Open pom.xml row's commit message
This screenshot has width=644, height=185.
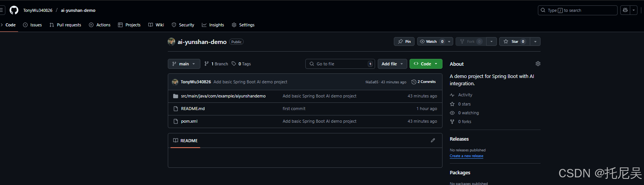click(x=320, y=121)
